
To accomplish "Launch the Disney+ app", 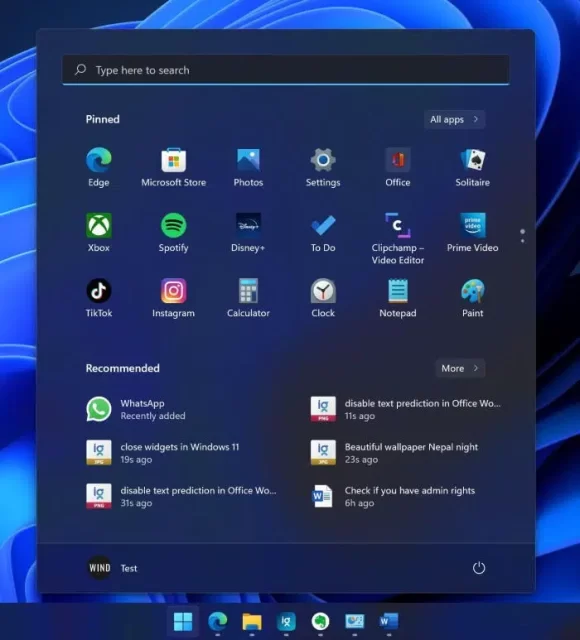I will click(x=248, y=233).
